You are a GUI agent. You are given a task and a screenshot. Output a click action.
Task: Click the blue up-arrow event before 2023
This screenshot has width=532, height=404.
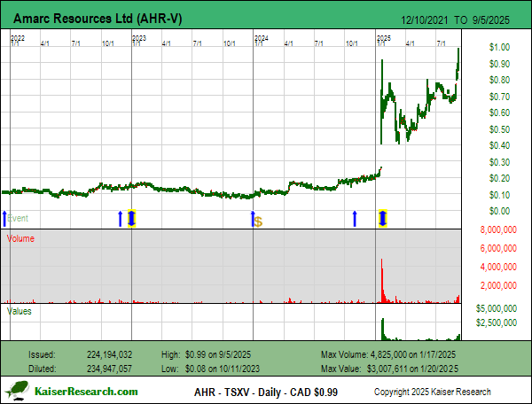pos(120,219)
